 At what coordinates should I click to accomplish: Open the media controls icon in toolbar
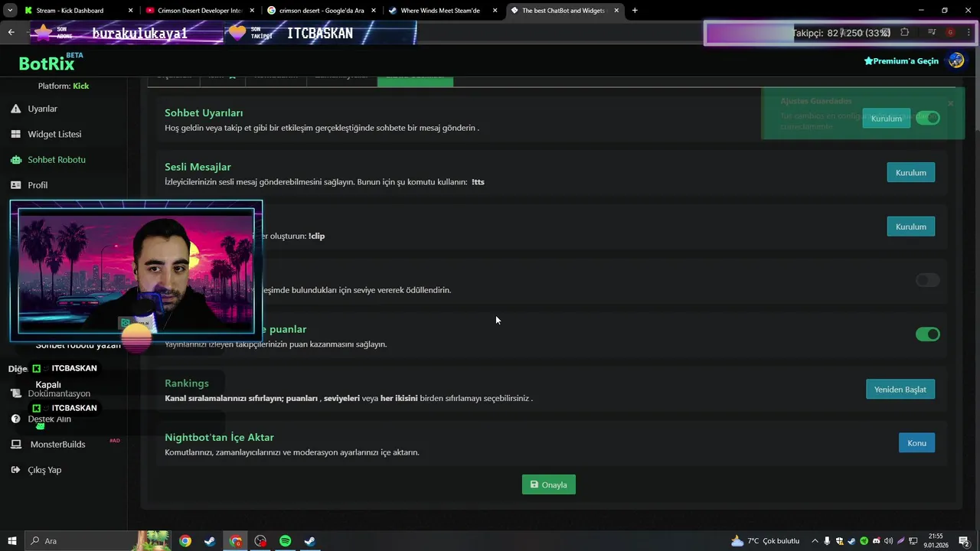pos(932,32)
